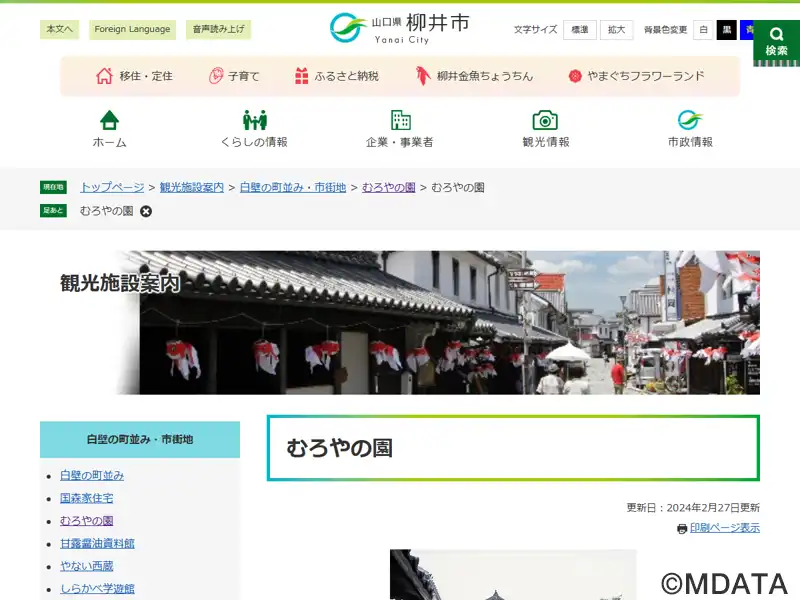Open the やまぐちフラワーランド menu text
Image resolution: width=800 pixels, height=600 pixels.
[646, 76]
